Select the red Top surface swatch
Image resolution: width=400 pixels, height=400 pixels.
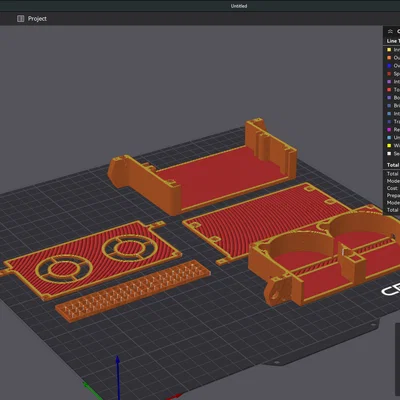pos(389,90)
